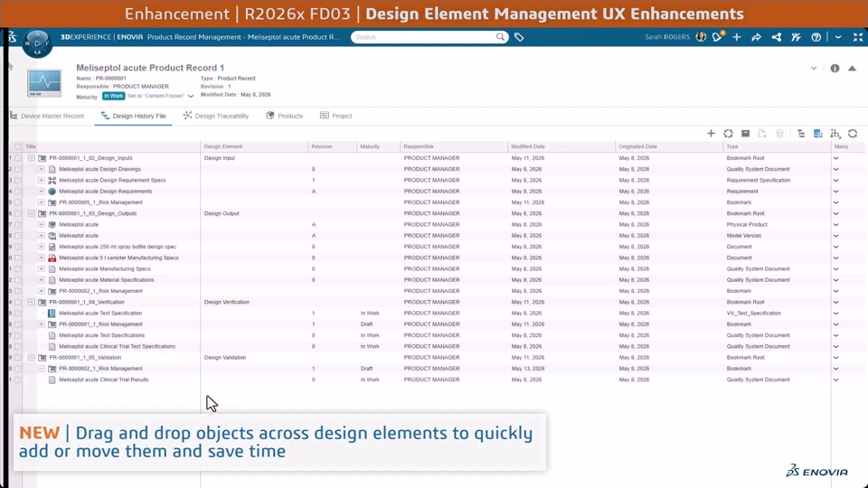Check the PR-0000001_1_02_Design_Inputs row checkbox
This screenshot has height=488, width=868.
18,158
